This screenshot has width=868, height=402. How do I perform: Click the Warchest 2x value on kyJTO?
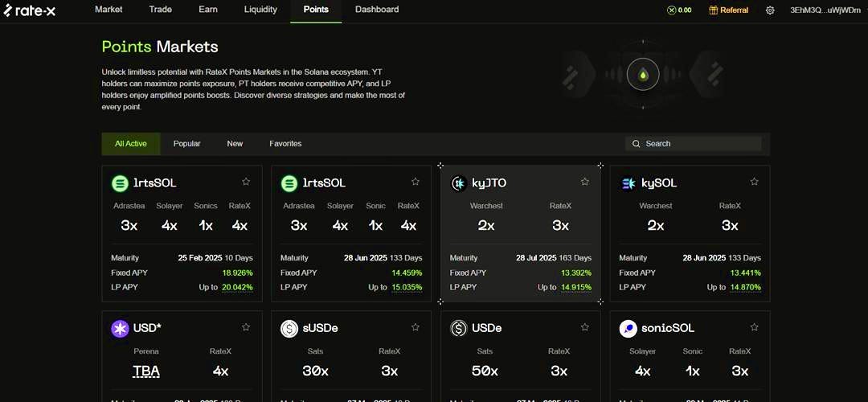(486, 225)
